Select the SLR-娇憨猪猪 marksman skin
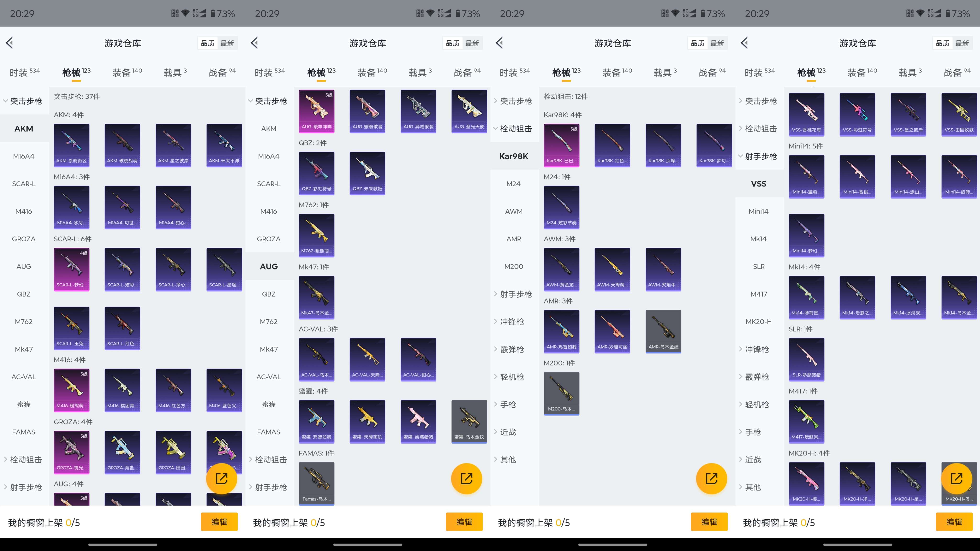This screenshot has height=551, width=980. [x=807, y=359]
